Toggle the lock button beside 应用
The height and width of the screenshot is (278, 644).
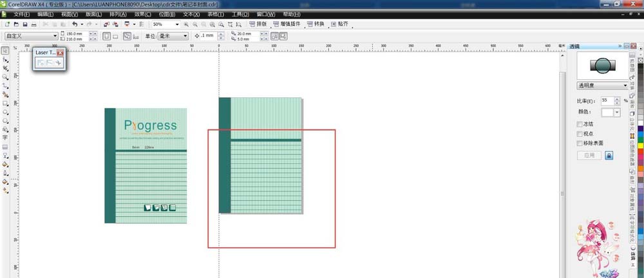pyautogui.click(x=609, y=155)
